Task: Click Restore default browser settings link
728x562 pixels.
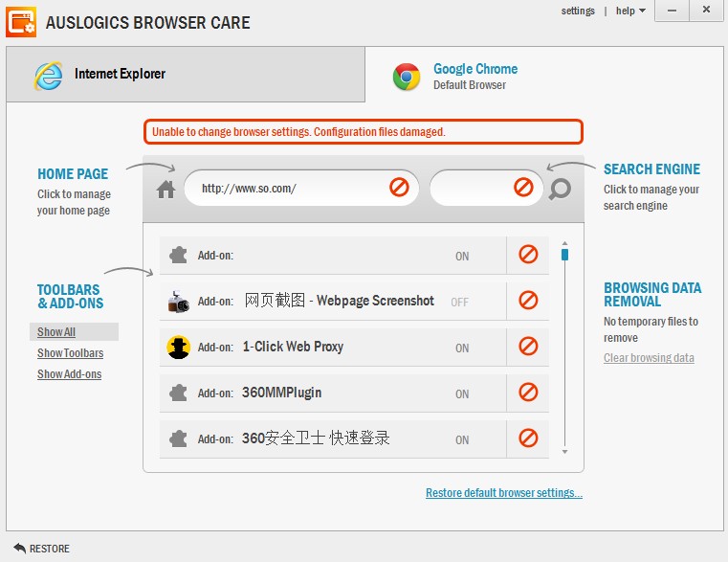Action: point(504,493)
